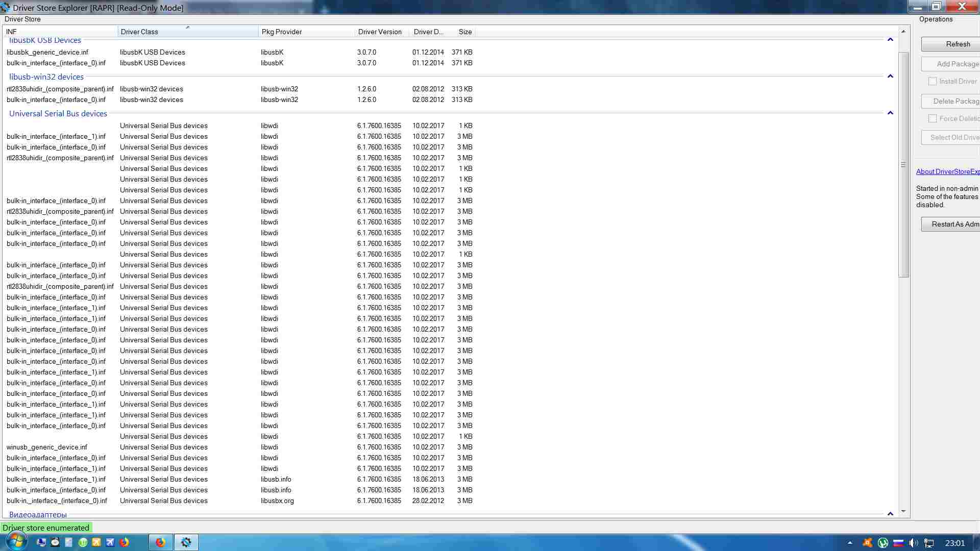Click the Restart As Admin button
The image size is (980, 551).
pos(950,224)
